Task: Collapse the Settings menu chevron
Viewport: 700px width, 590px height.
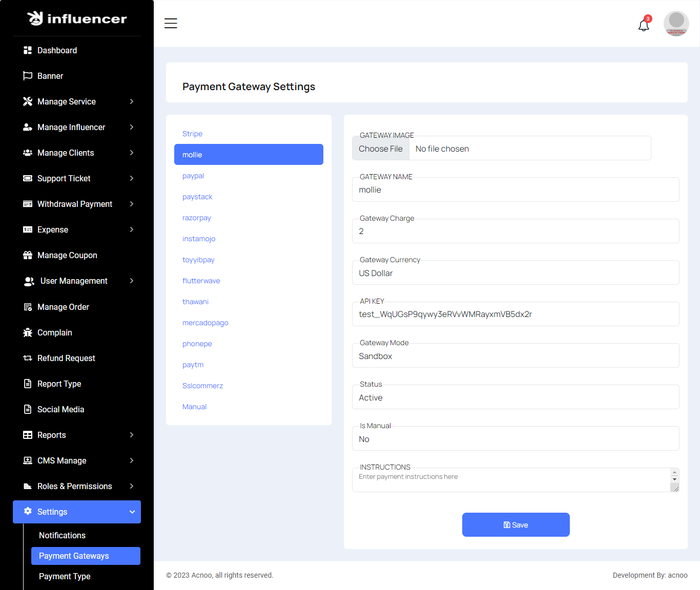Action: 132,512
